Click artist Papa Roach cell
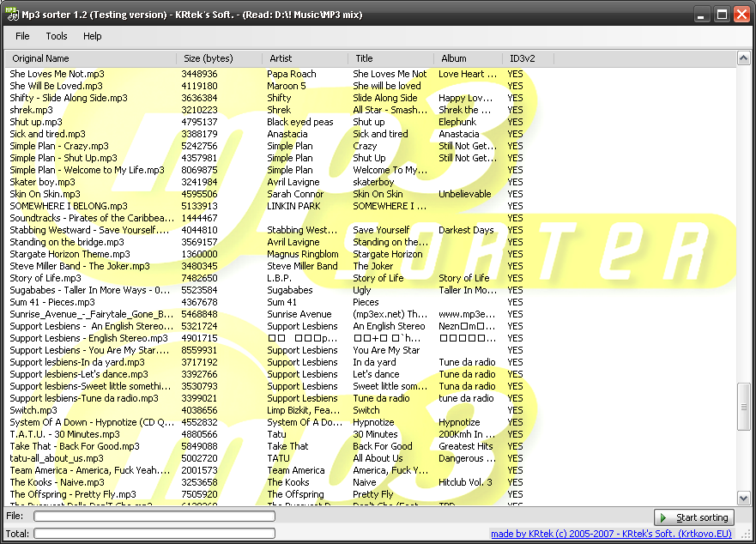Screen dimensions: 756x544 (291, 74)
